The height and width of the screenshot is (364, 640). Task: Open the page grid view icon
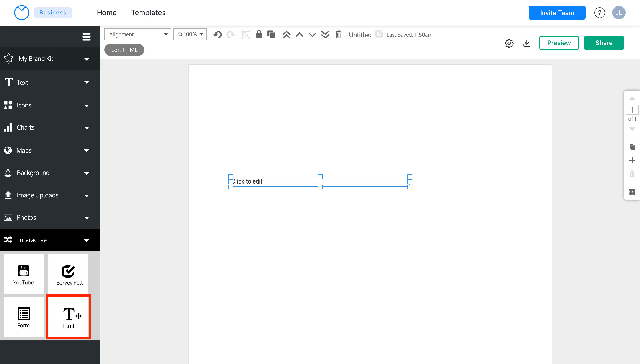tap(632, 192)
